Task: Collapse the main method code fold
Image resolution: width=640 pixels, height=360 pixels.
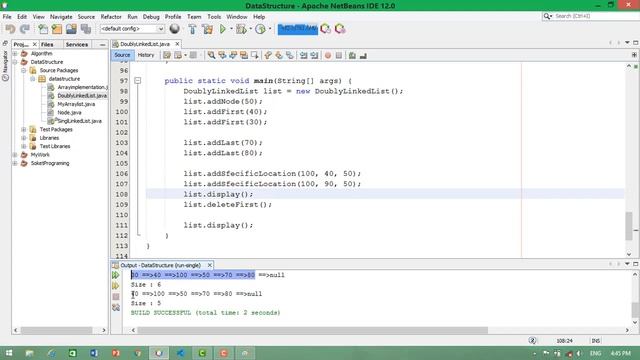Action: (x=138, y=81)
